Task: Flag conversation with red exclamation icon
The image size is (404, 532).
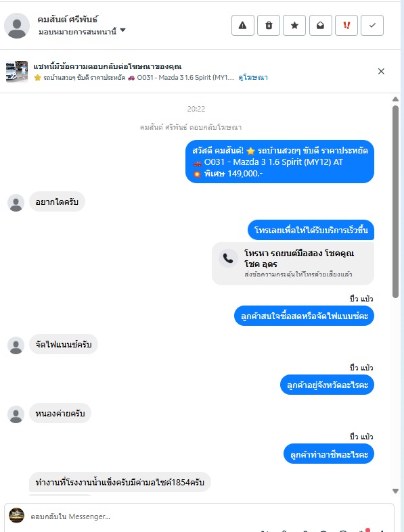Action: tap(346, 26)
